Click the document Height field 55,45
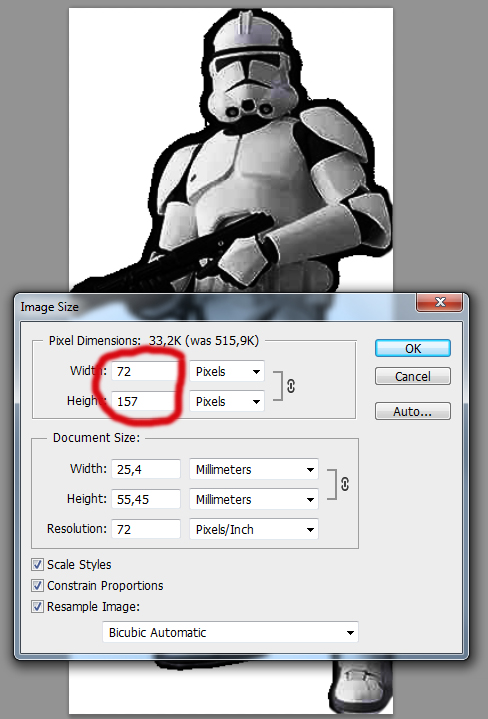Viewport: 488px width, 719px height. point(146,499)
